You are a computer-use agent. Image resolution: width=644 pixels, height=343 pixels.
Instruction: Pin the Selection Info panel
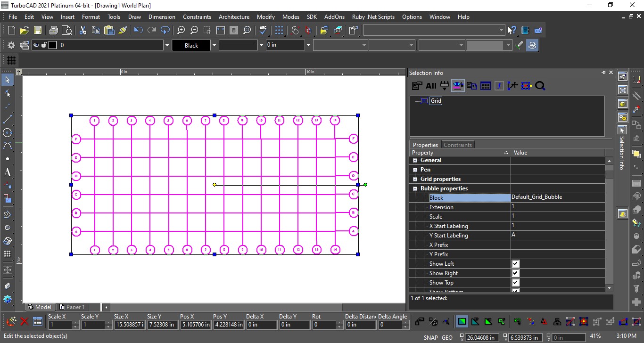603,73
